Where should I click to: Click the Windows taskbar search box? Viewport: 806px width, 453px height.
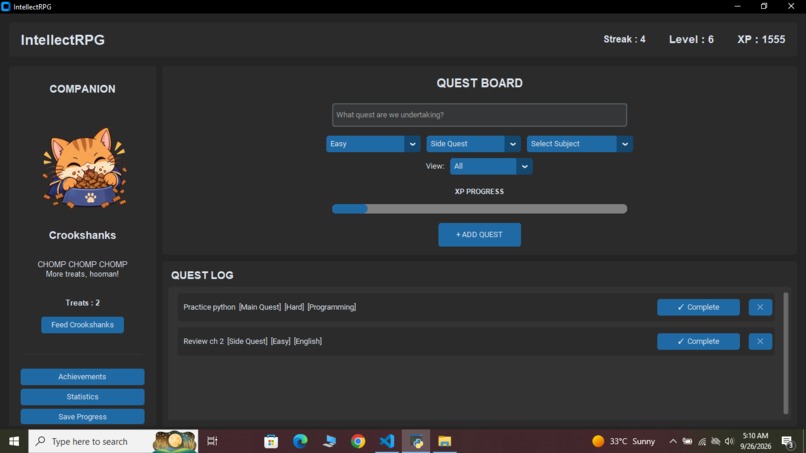click(113, 441)
